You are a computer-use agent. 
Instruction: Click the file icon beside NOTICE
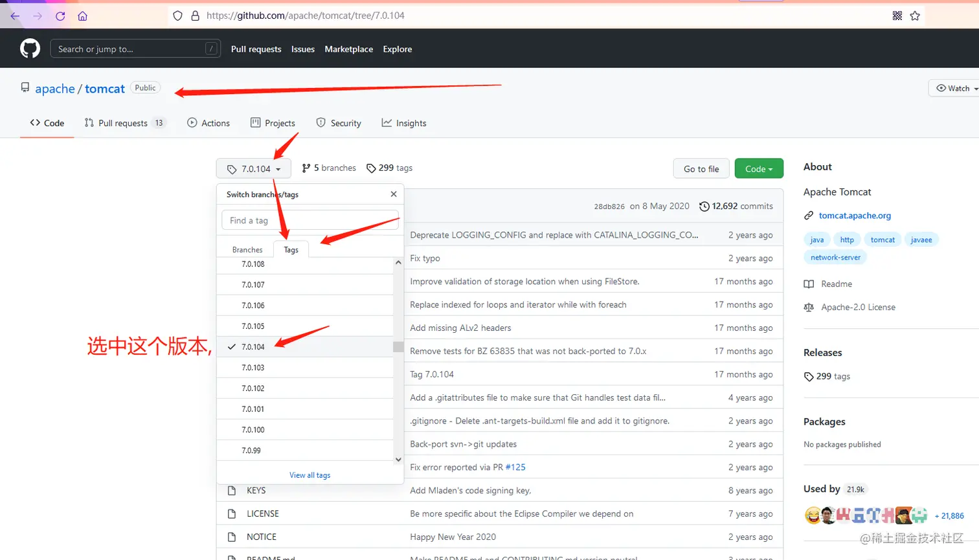(x=232, y=537)
